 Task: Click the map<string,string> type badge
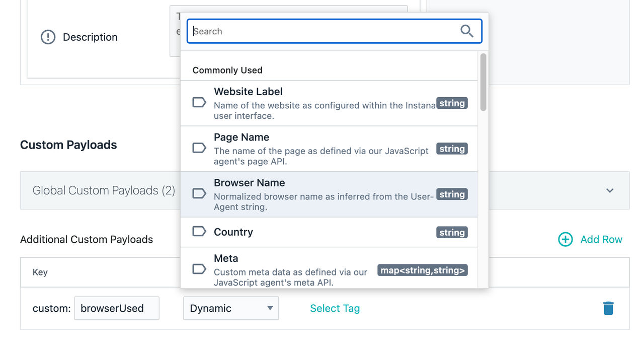coord(423,270)
